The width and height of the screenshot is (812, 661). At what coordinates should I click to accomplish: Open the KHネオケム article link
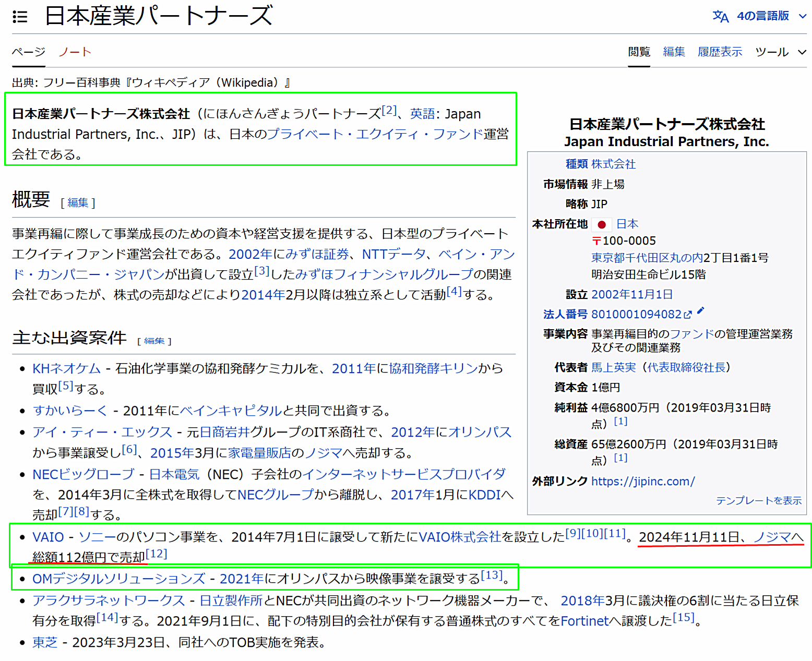(66, 369)
